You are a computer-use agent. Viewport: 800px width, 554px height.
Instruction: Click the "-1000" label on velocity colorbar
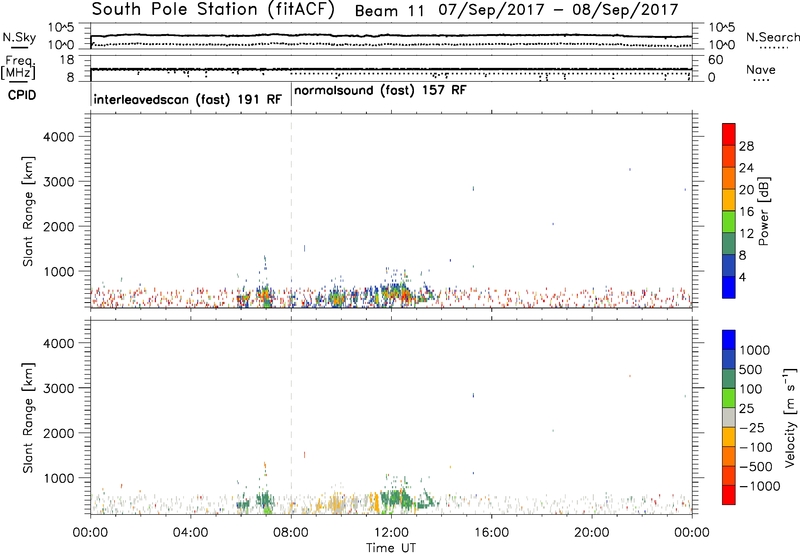759,486
